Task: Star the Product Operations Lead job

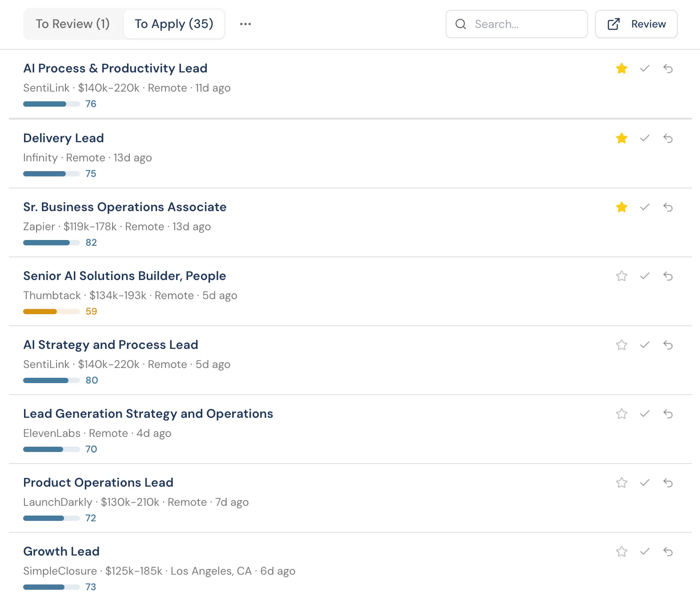Action: [622, 483]
